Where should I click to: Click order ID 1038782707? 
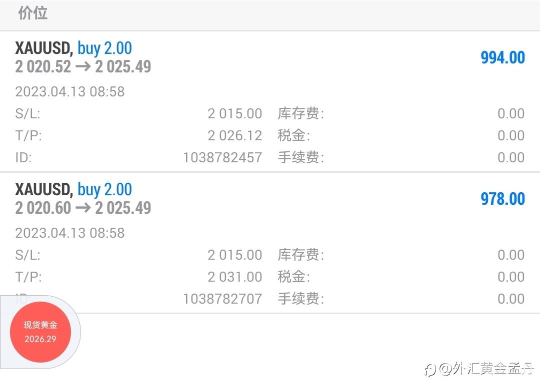pyautogui.click(x=222, y=299)
